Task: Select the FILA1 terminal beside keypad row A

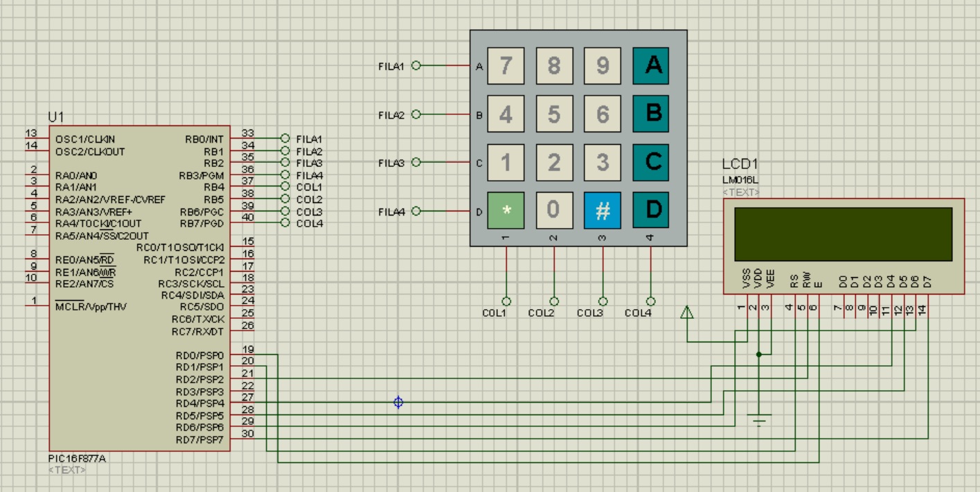Action: (416, 66)
